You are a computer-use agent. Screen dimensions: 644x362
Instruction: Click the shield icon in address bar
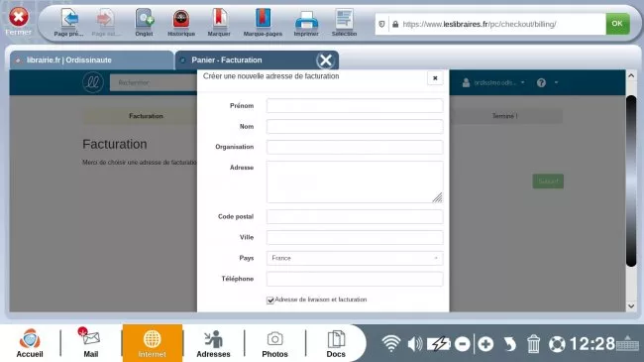point(382,24)
